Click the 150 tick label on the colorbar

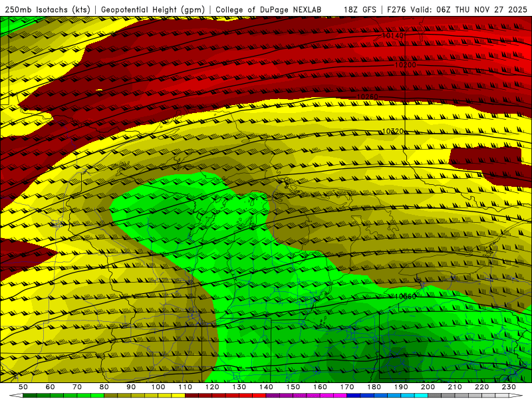click(293, 387)
